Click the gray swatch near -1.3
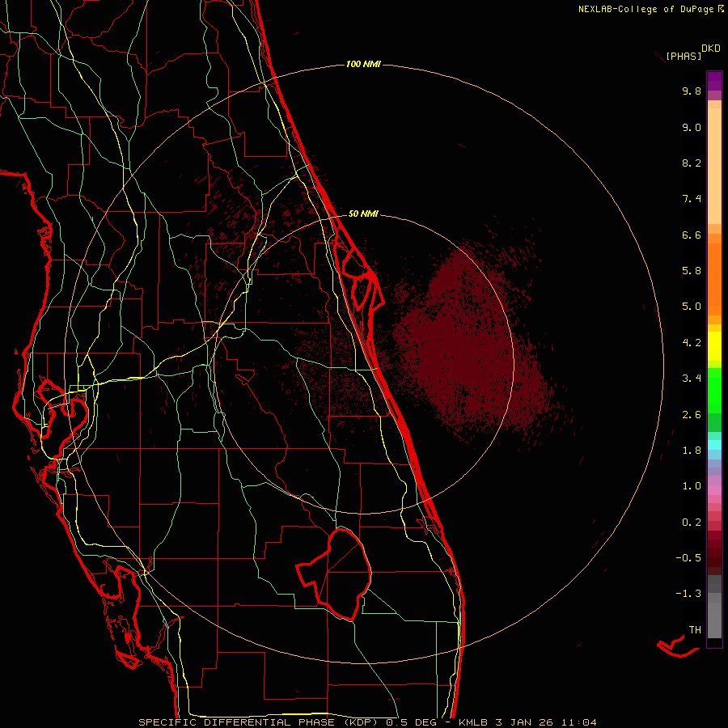Image resolution: width=728 pixels, height=728 pixels. pos(714,597)
